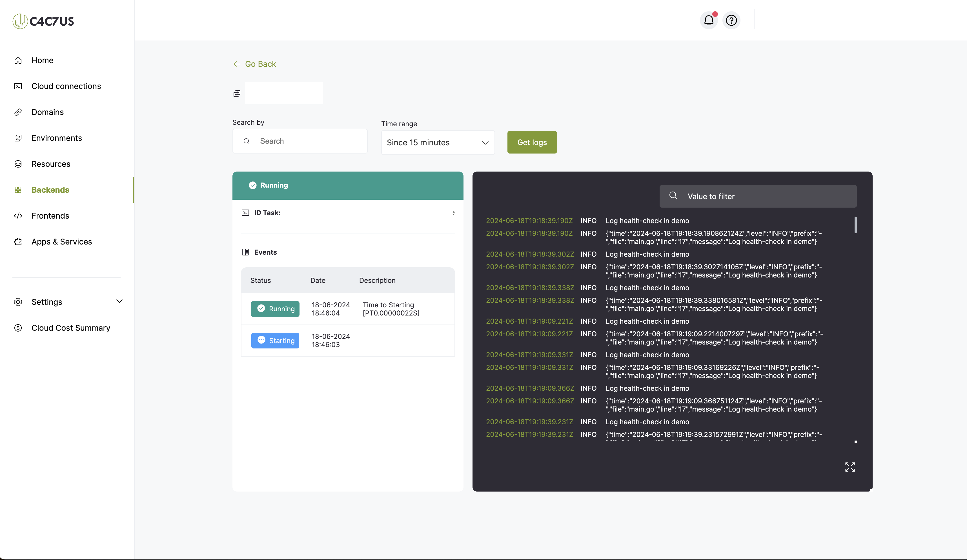This screenshot has height=560, width=967.
Task: Click the ID Task terminal icon
Action: click(x=245, y=212)
